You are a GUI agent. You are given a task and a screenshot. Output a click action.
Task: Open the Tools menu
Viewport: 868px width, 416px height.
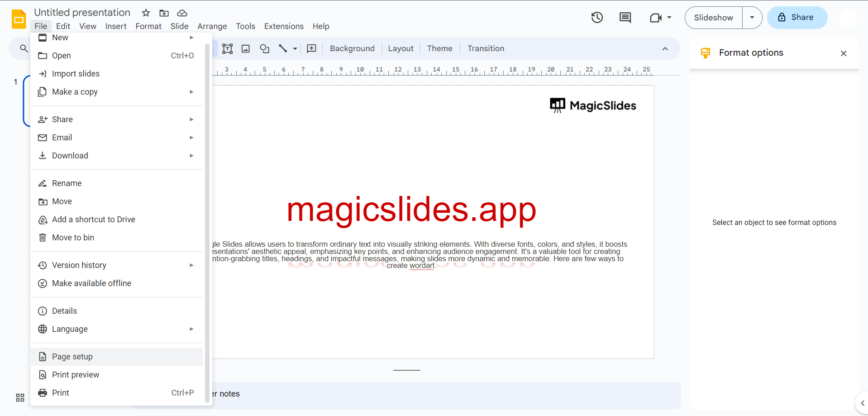(x=246, y=26)
